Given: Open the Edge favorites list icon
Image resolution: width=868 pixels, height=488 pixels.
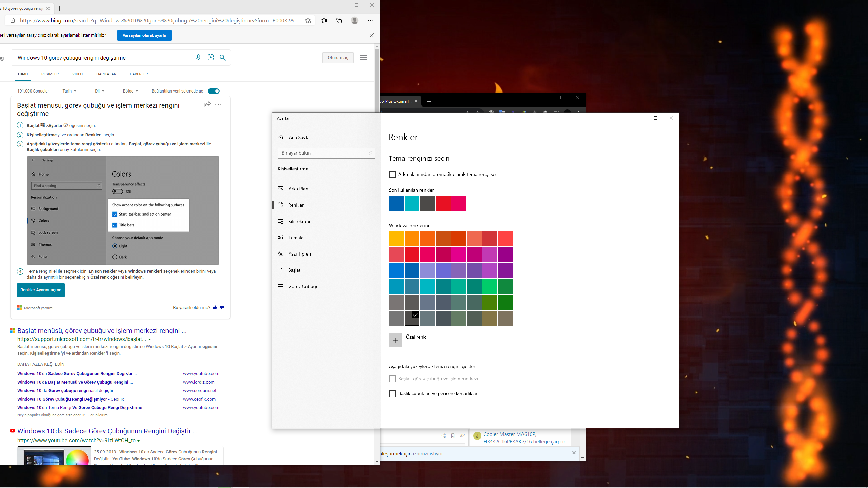Looking at the screenshot, I should pyautogui.click(x=324, y=20).
